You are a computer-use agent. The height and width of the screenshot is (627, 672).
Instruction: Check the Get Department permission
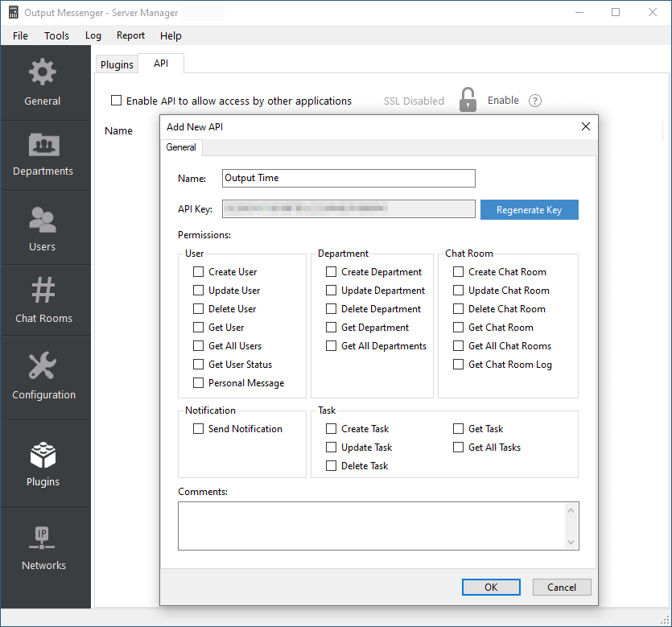[x=331, y=327]
